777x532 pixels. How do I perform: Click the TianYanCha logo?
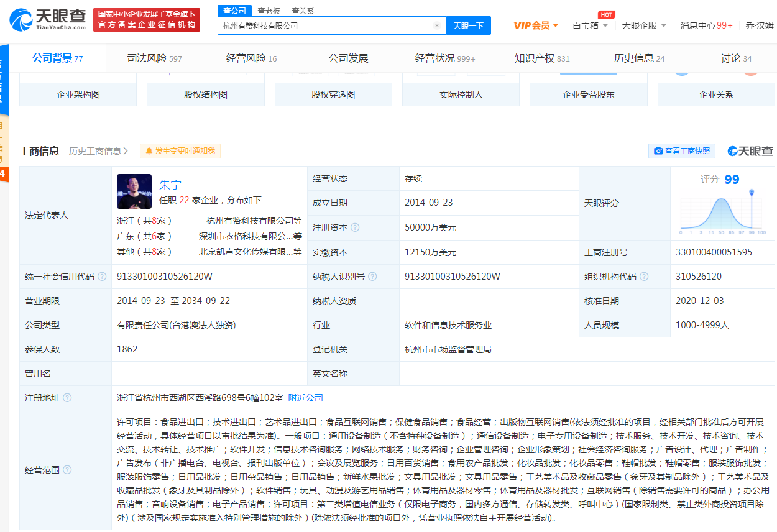tap(48, 20)
